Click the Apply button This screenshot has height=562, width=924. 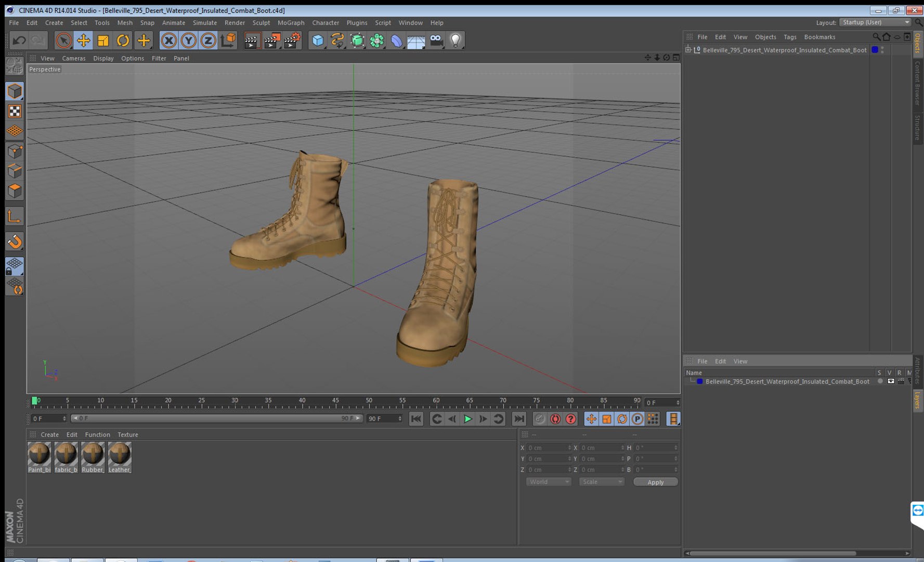coord(655,482)
